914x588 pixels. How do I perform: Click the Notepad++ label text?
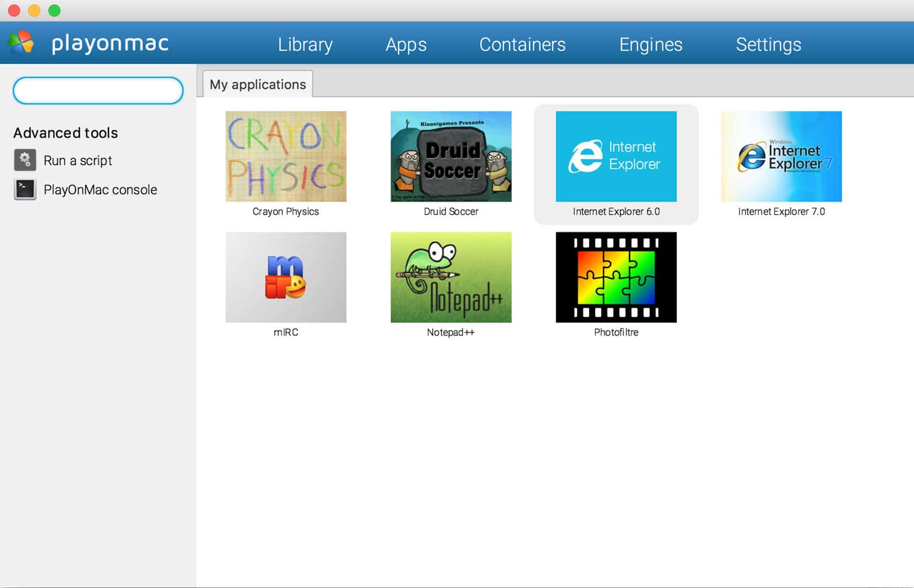pos(451,332)
